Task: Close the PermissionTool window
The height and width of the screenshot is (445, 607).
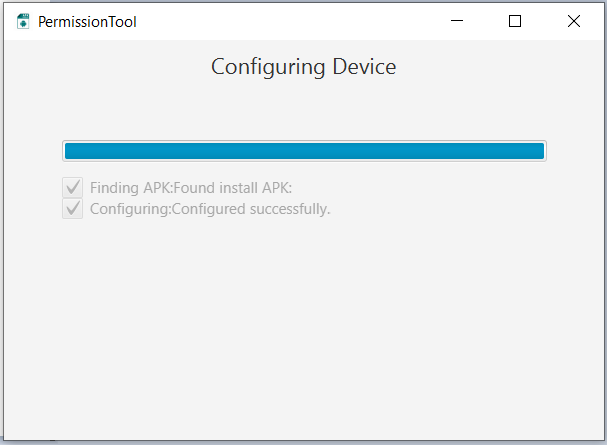Action: 574,21
